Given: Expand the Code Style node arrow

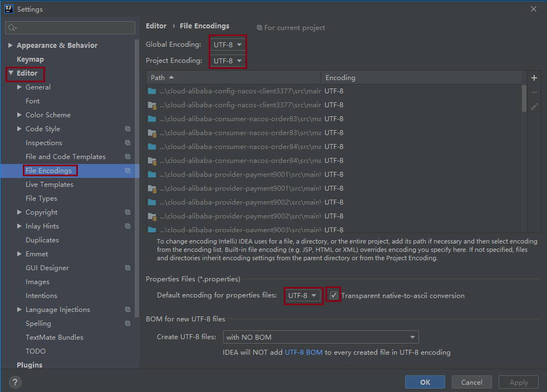Looking at the screenshot, I should click(x=19, y=129).
